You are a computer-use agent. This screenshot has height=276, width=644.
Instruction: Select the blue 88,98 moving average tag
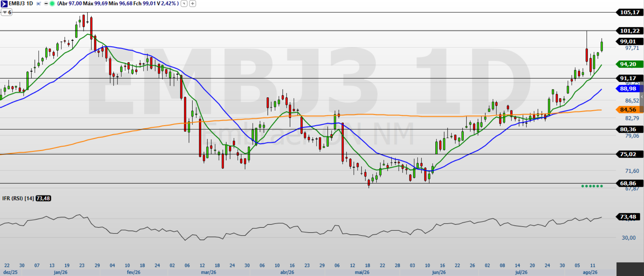click(630, 88)
